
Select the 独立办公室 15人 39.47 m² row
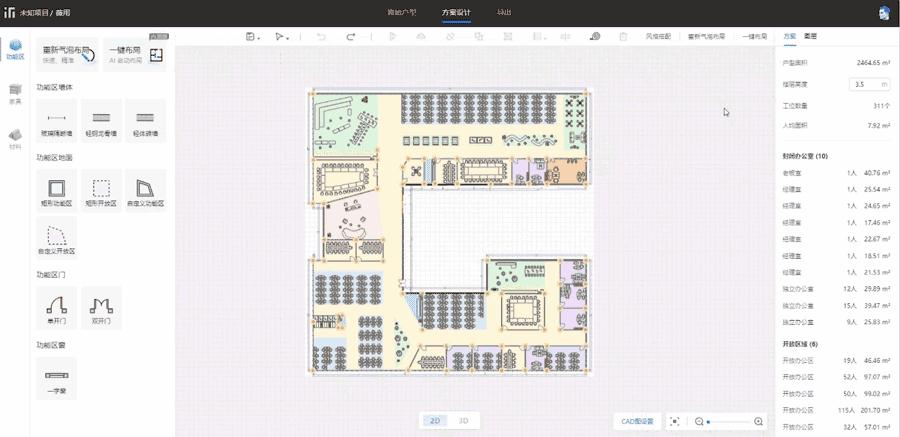point(836,305)
